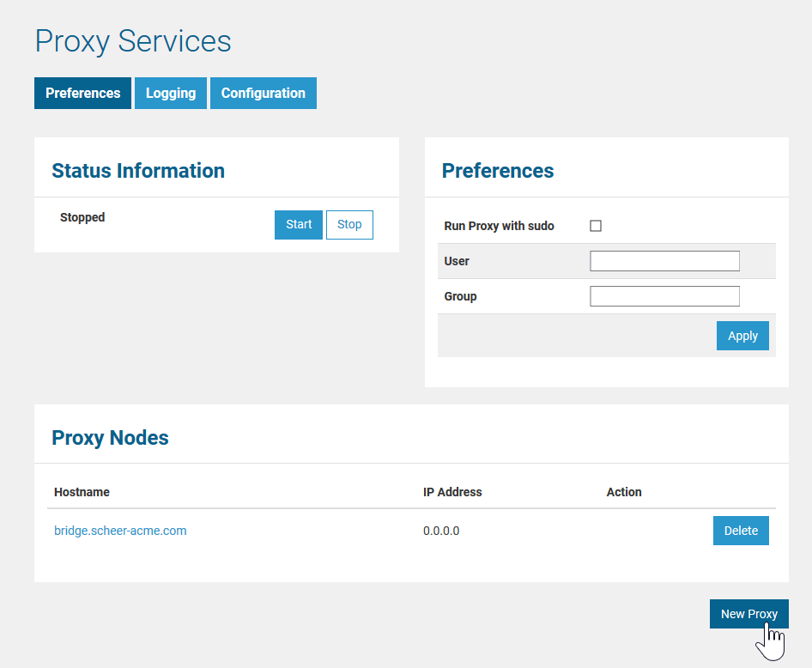
Task: Open the Configuration tab
Action: (x=263, y=93)
